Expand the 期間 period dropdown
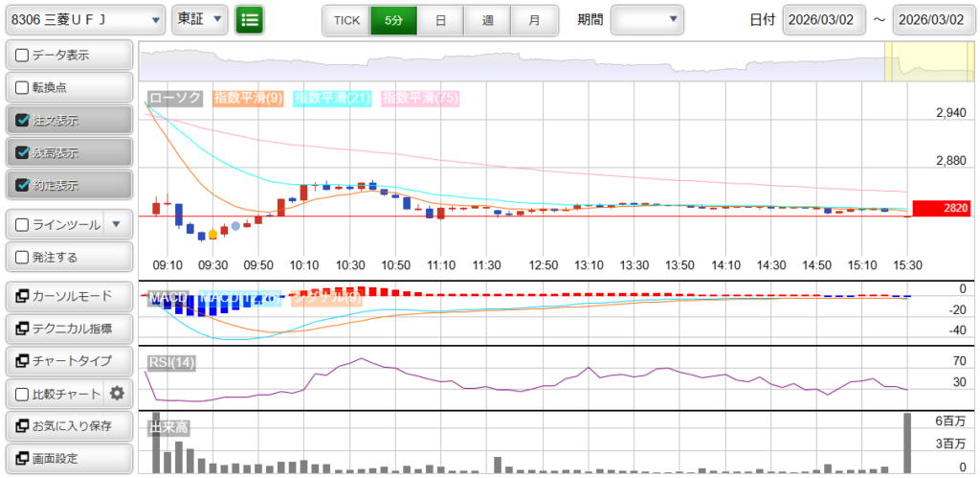This screenshot has height=478, width=980. pyautogui.click(x=647, y=19)
